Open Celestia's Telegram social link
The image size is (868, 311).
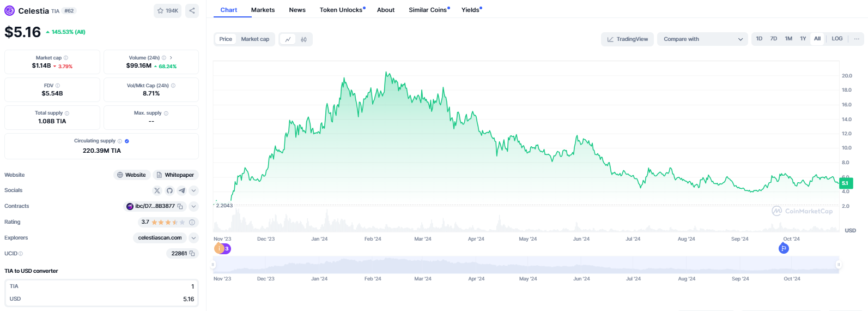coord(181,190)
